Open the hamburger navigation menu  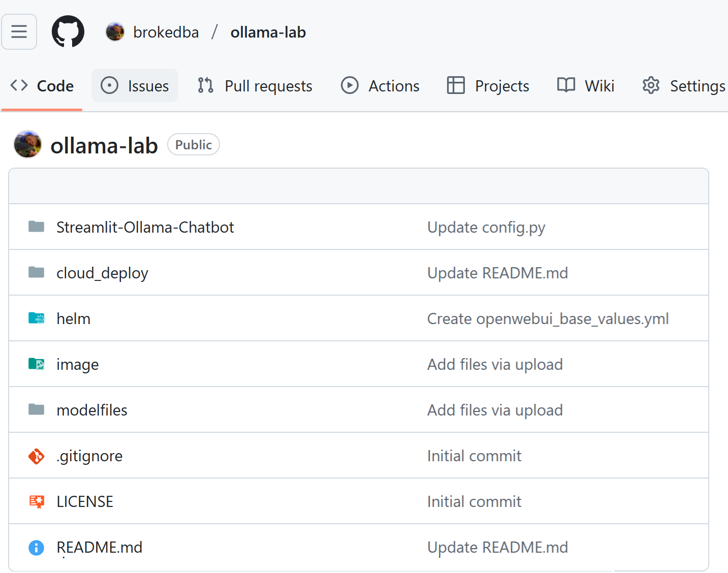click(x=19, y=31)
